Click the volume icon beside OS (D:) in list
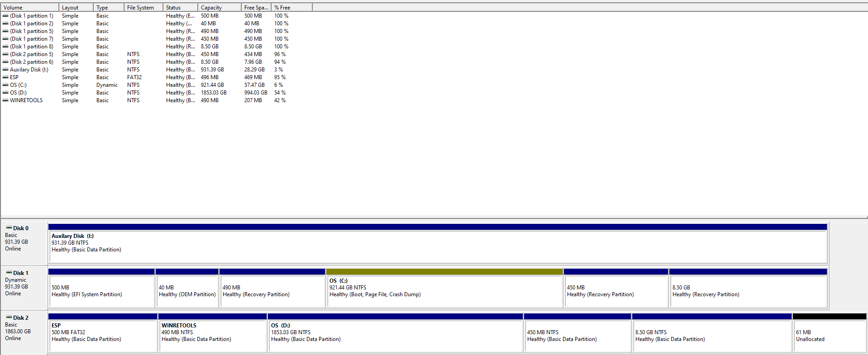The image size is (868, 355). (5, 93)
